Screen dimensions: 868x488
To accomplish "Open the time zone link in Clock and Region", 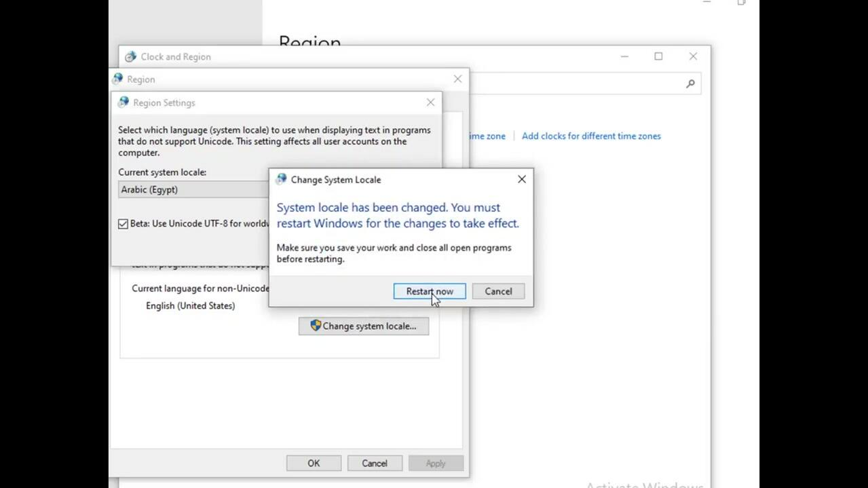I will (487, 136).
